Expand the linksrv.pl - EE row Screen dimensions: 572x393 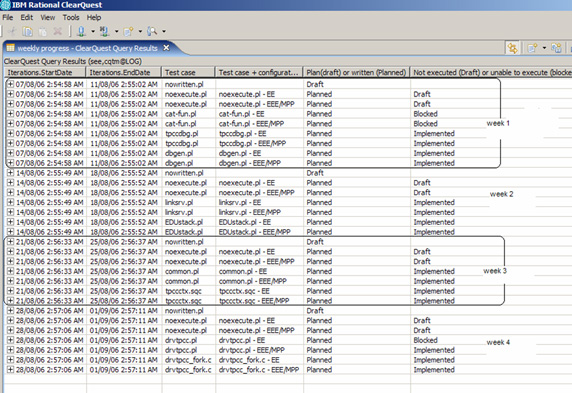coord(10,202)
